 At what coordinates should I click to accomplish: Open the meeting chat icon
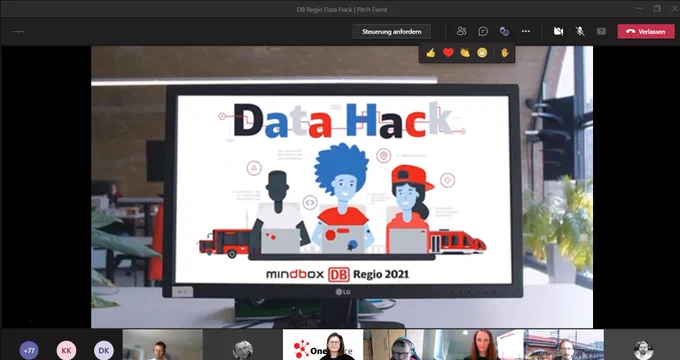pyautogui.click(x=483, y=31)
